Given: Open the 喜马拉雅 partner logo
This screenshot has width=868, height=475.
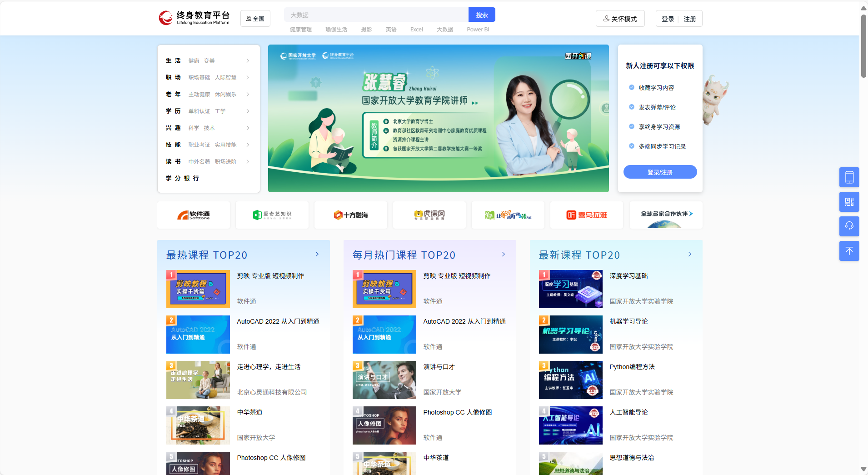Looking at the screenshot, I should click(587, 215).
